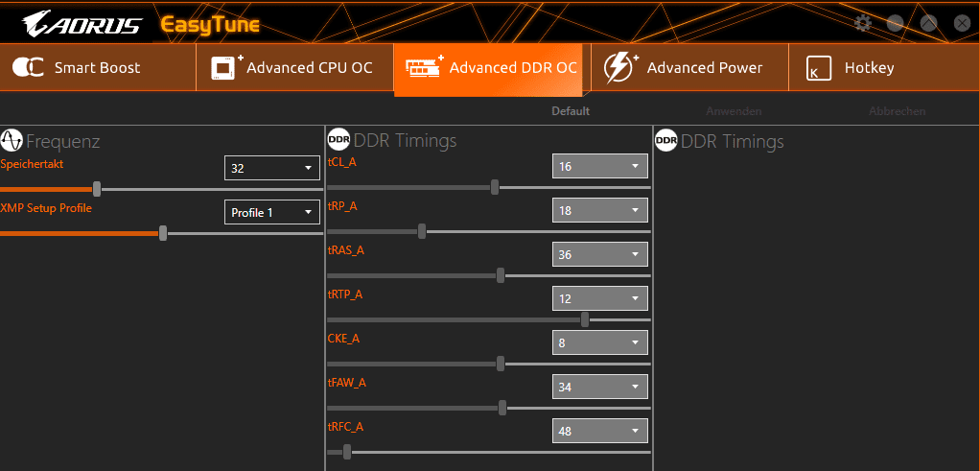Switch to the Smart Boost tab
Image resolution: width=980 pixels, height=471 pixels.
(x=98, y=67)
